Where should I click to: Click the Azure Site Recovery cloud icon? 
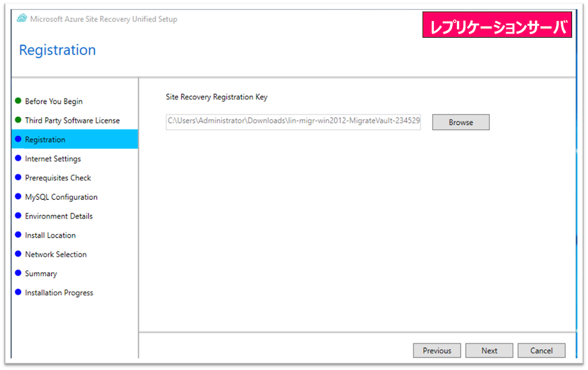[22, 18]
